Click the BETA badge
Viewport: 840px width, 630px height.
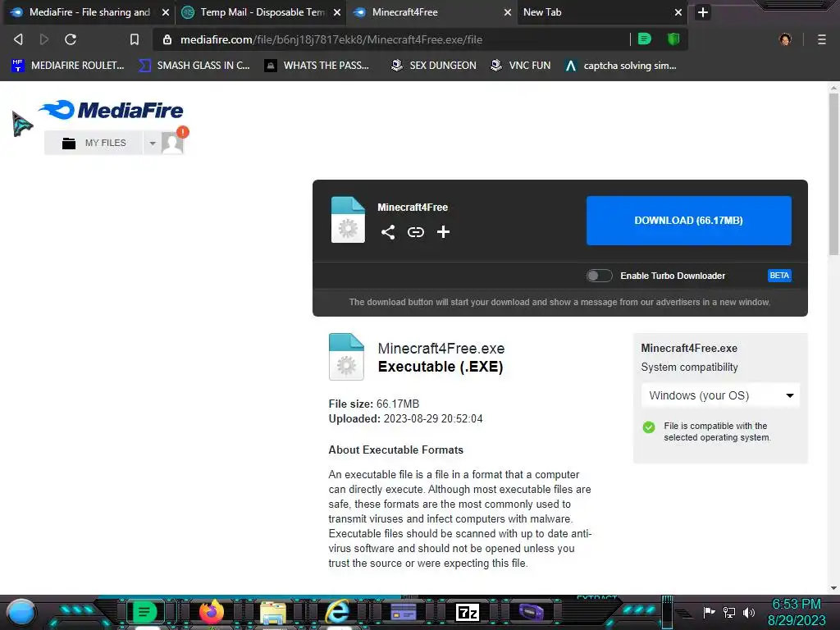779,276
